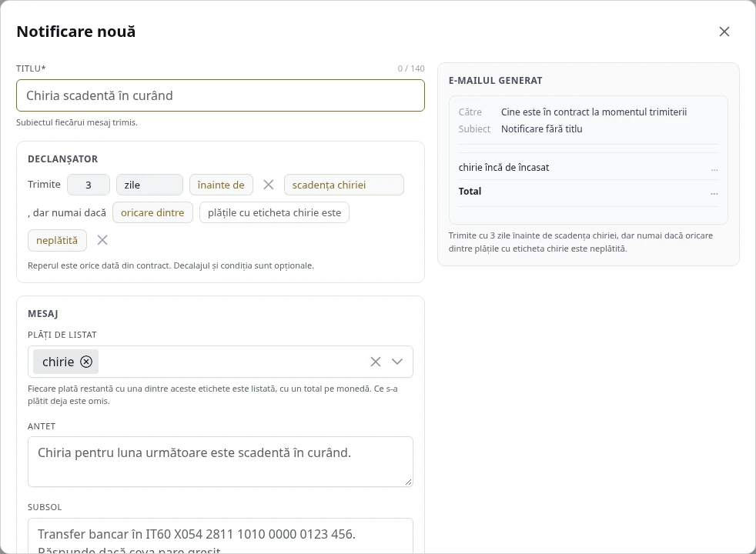756x554 pixels.
Task: Click the SUBSOL label
Action: pos(45,507)
